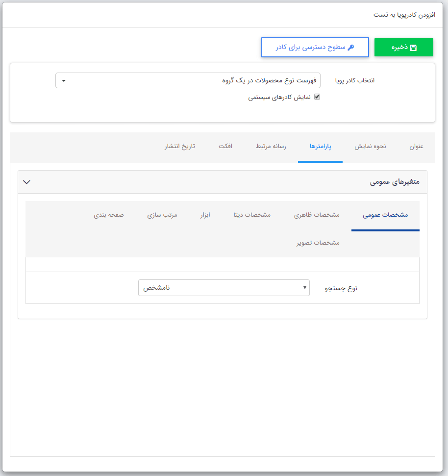Click the collapse chevron of متغیرهای عمومی panel
Viewport: 448px width, 476px height.
tap(27, 181)
